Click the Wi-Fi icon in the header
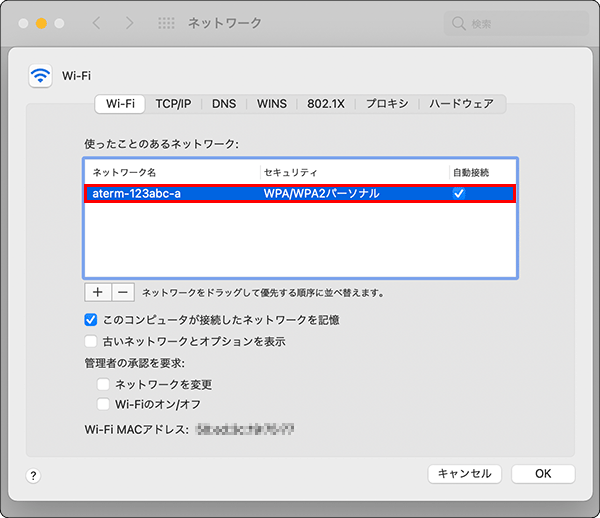600x518 pixels. coord(41,75)
